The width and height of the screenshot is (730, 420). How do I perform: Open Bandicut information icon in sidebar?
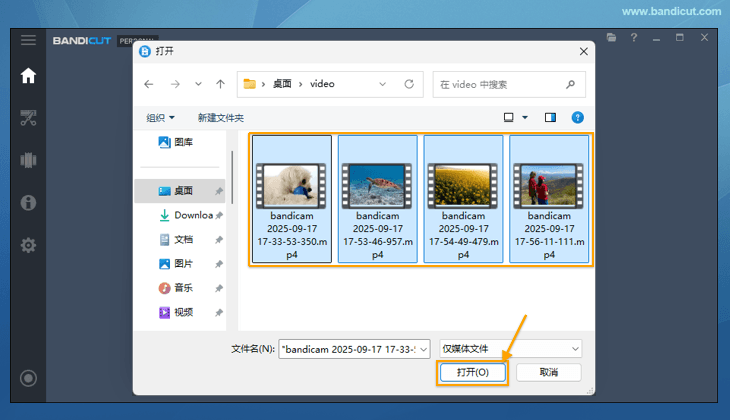click(28, 202)
